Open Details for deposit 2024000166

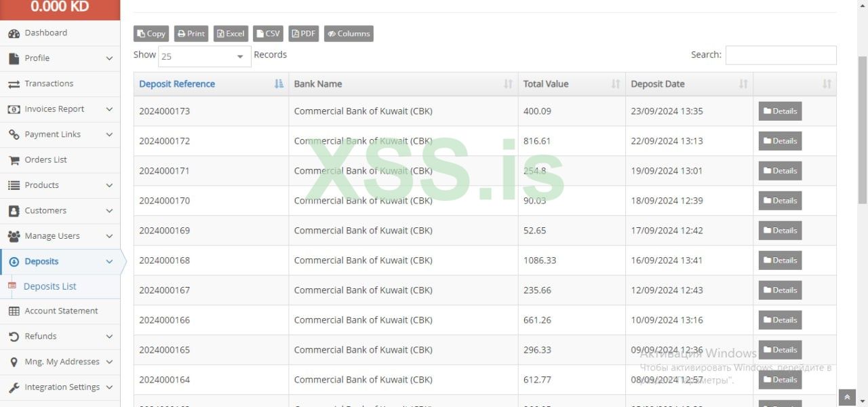tap(780, 320)
